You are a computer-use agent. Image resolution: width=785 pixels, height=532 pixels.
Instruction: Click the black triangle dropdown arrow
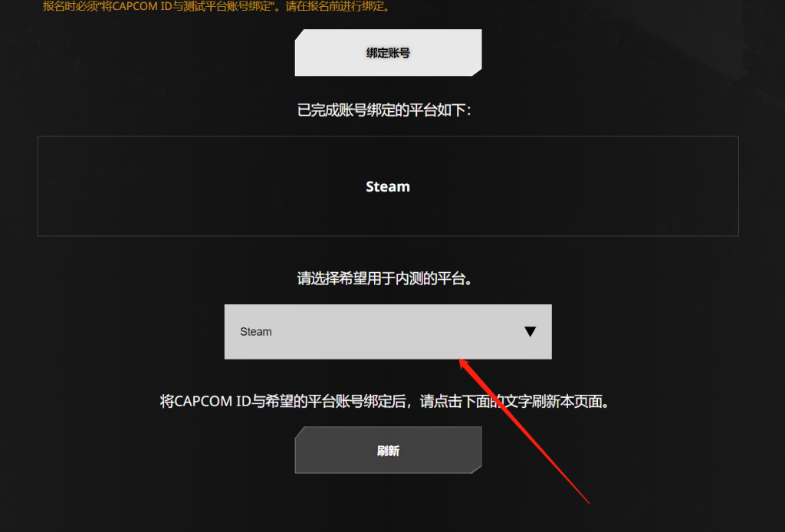point(530,331)
